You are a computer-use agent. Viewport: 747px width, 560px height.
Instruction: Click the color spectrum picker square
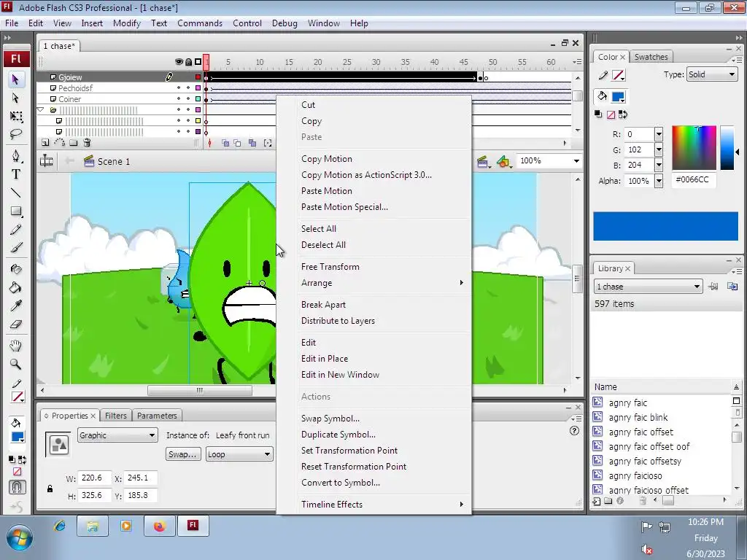pos(694,147)
